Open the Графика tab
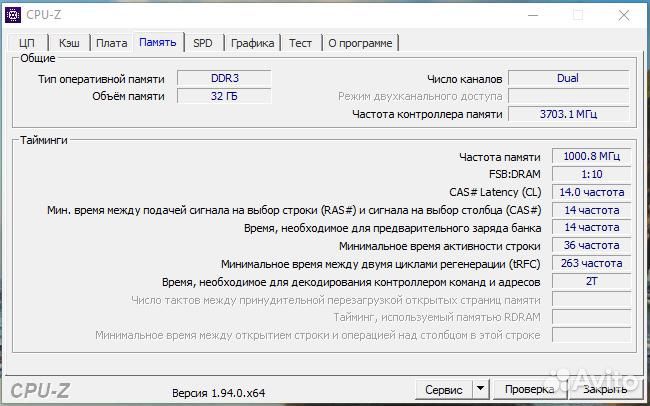 (252, 43)
